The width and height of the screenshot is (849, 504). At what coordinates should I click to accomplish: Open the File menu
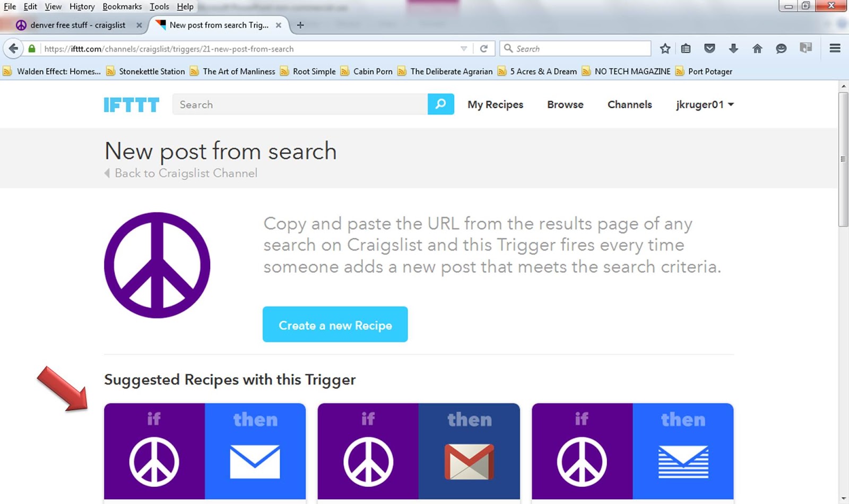(x=10, y=6)
